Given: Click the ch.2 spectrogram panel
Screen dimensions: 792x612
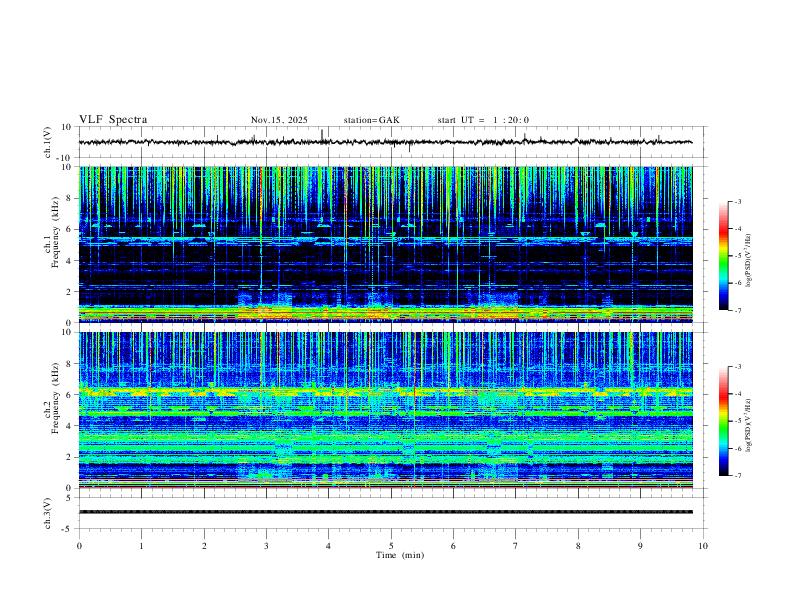Looking at the screenshot, I should coord(385,410).
